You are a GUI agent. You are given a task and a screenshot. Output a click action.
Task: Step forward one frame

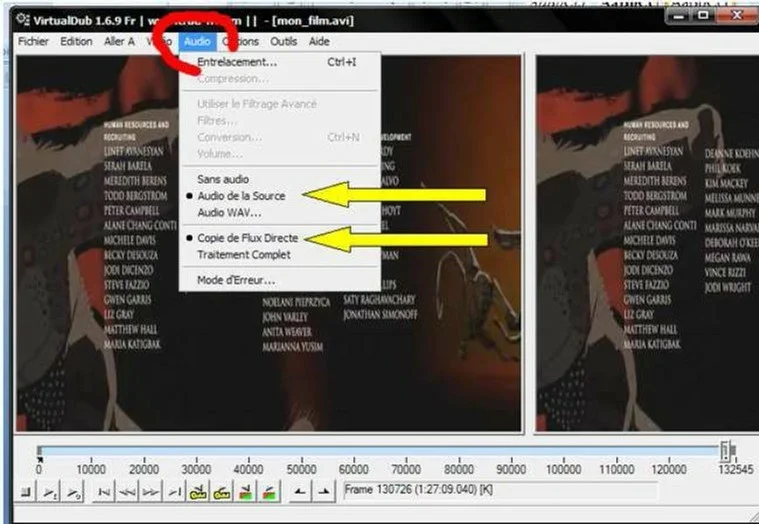point(150,491)
